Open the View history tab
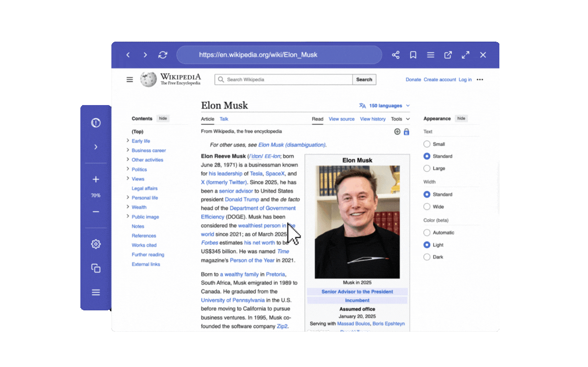588x367 pixels. click(x=373, y=119)
